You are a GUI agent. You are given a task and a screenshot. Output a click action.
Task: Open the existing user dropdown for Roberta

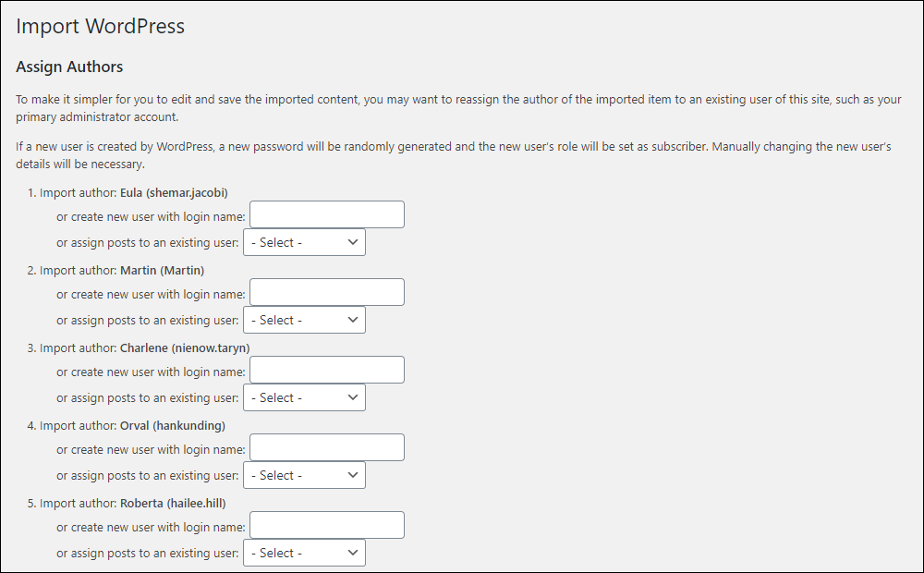click(304, 553)
